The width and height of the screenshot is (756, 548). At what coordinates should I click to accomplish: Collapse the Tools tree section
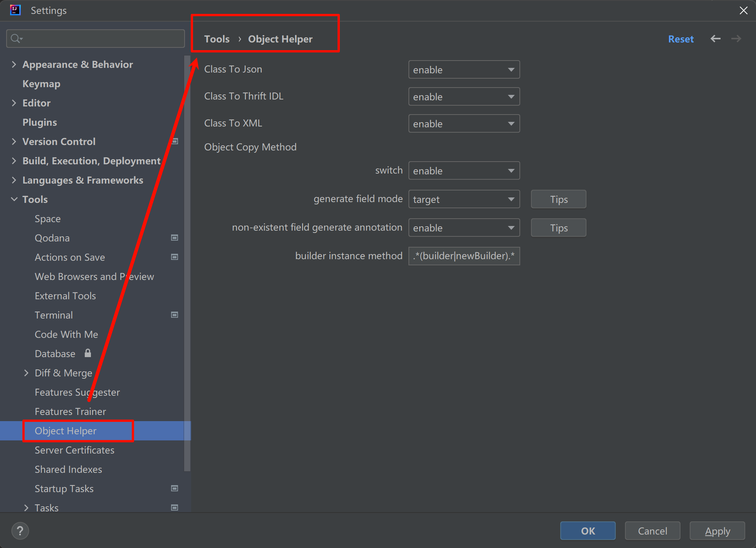pos(14,199)
